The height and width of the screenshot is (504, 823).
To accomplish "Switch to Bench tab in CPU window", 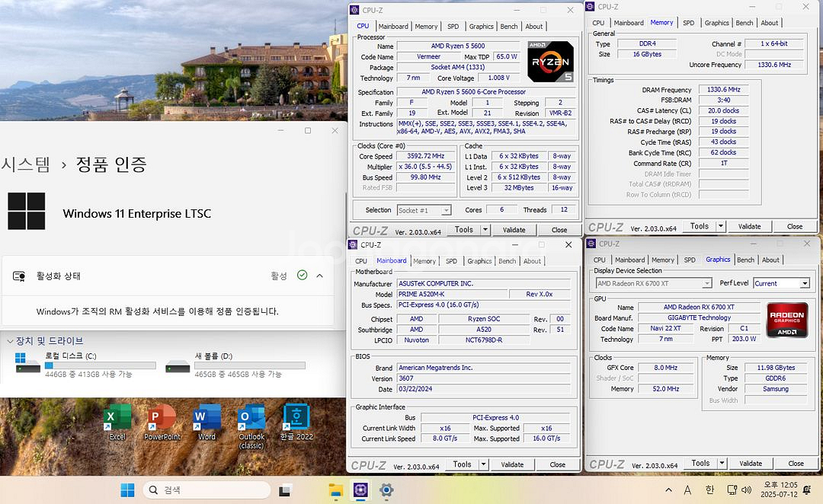I will [x=508, y=26].
